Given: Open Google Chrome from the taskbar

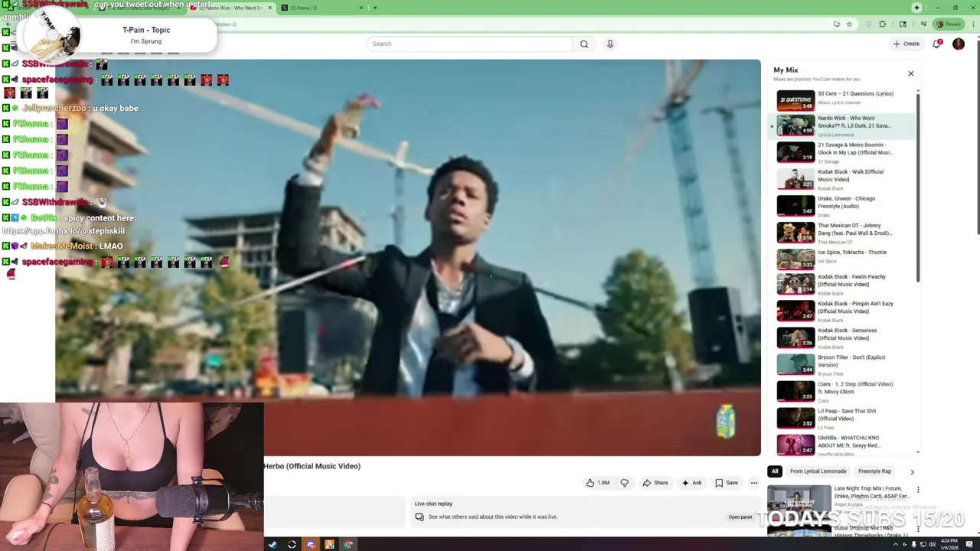Looking at the screenshot, I should click(x=348, y=545).
